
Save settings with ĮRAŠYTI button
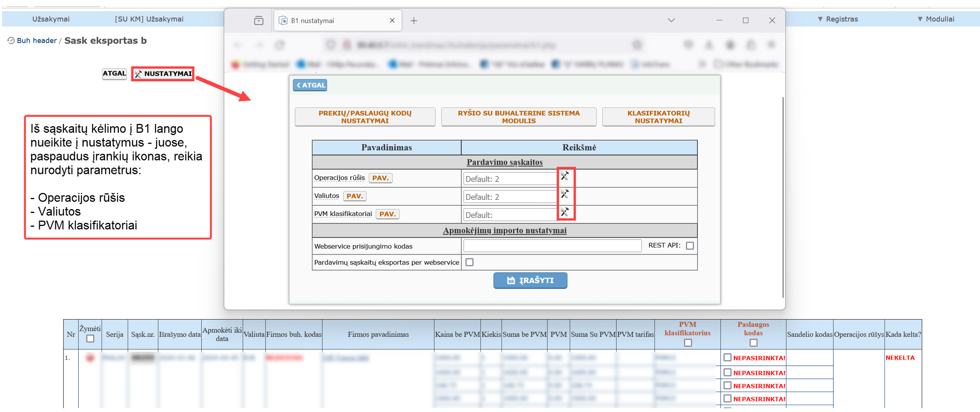[530, 280]
